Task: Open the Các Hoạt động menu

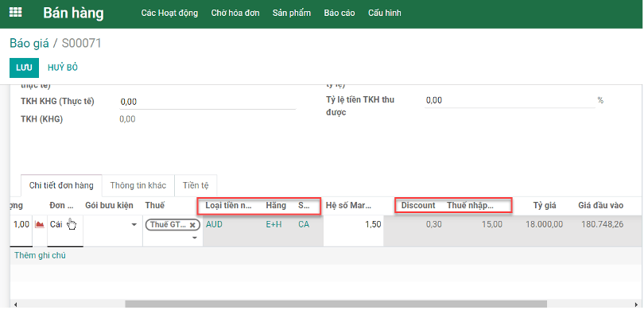Action: (x=169, y=14)
